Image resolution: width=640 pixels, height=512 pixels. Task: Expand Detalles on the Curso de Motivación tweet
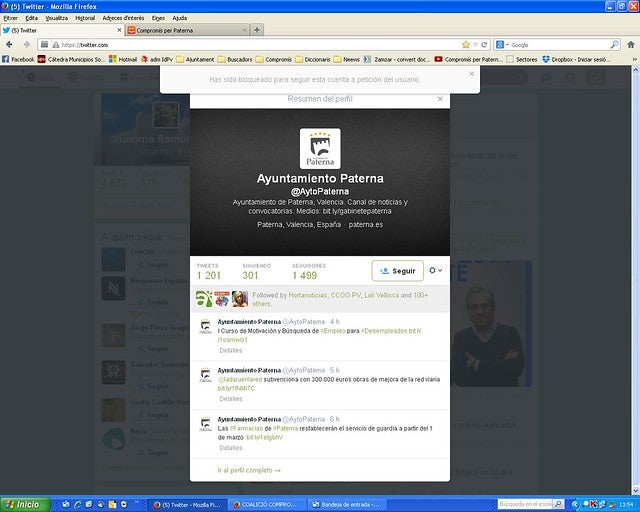tap(231, 350)
